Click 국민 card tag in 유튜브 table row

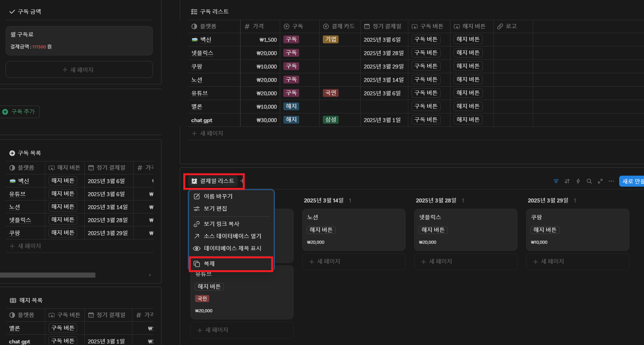point(331,93)
